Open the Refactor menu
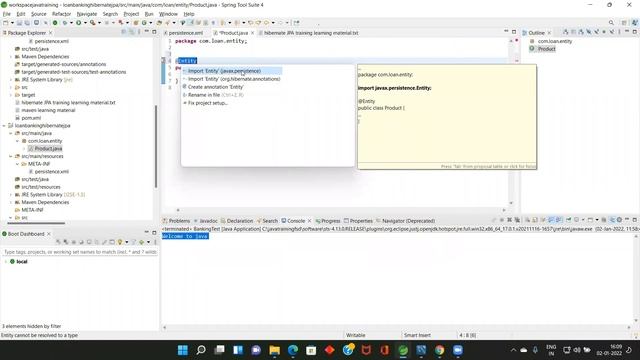This screenshot has width=640, height=360. 61,14
